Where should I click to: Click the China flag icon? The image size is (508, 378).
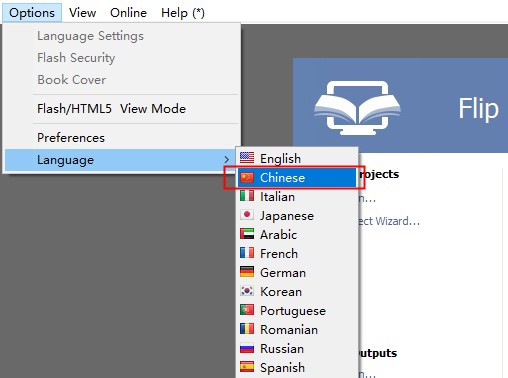[x=247, y=177]
